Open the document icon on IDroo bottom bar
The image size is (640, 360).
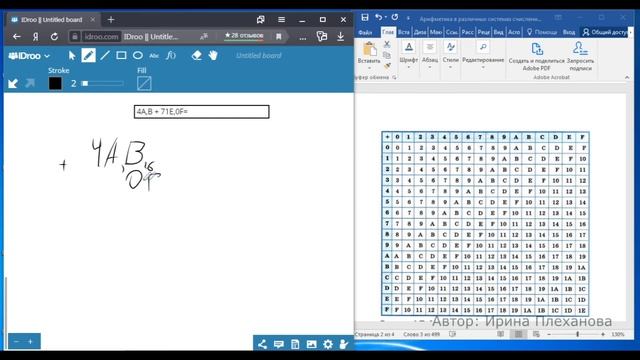pyautogui.click(x=295, y=344)
